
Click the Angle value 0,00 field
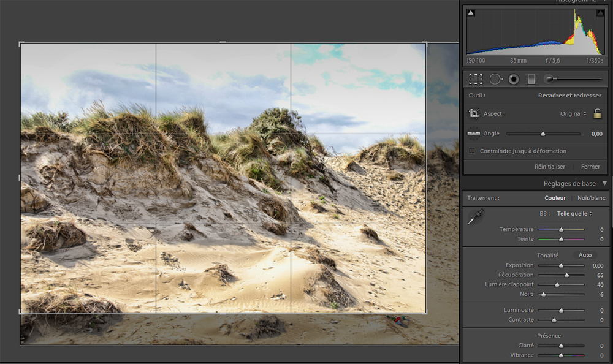(596, 134)
